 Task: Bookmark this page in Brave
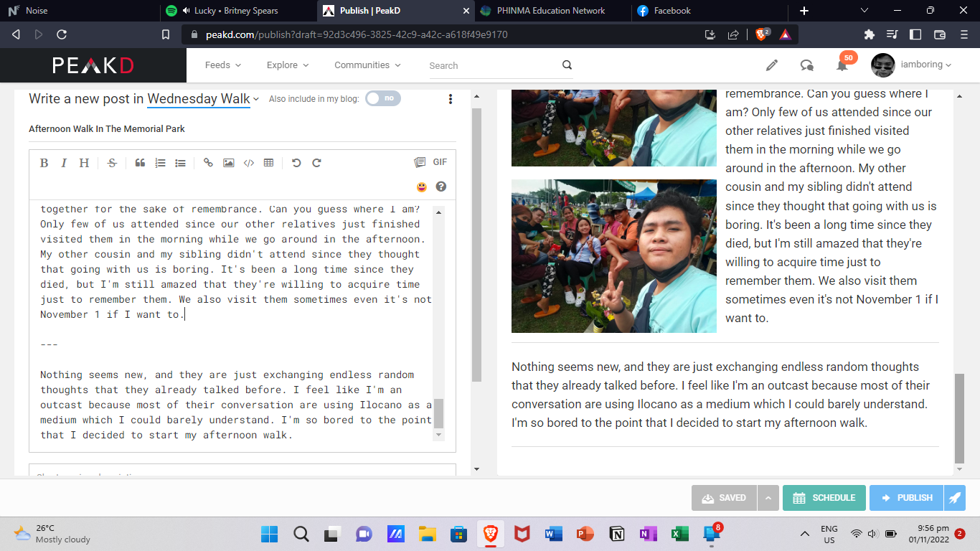point(166,34)
